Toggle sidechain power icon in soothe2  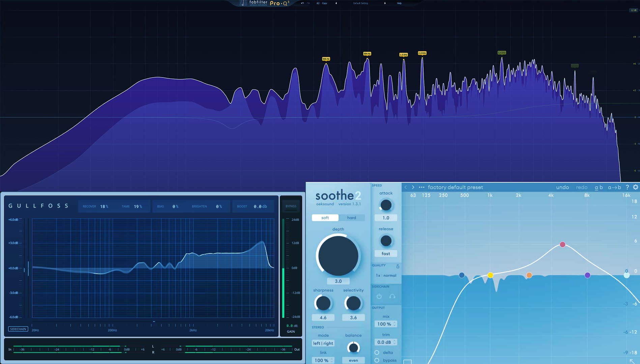(379, 296)
